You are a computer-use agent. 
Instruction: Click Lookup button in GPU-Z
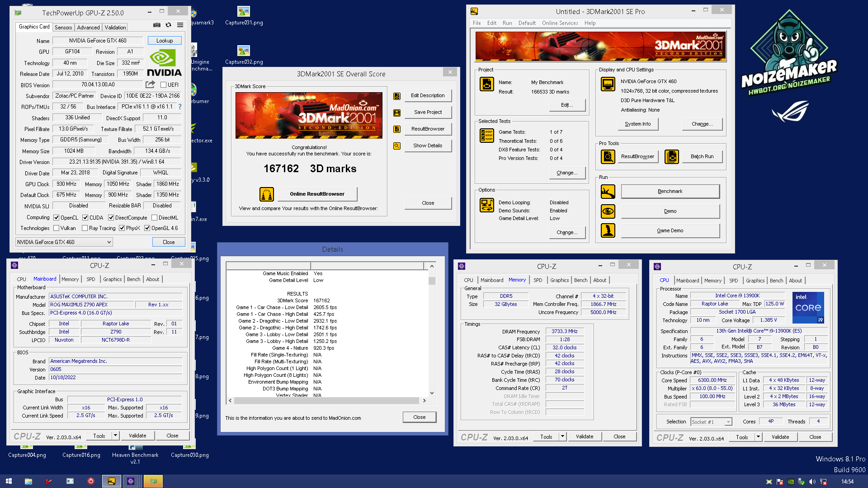(x=165, y=41)
